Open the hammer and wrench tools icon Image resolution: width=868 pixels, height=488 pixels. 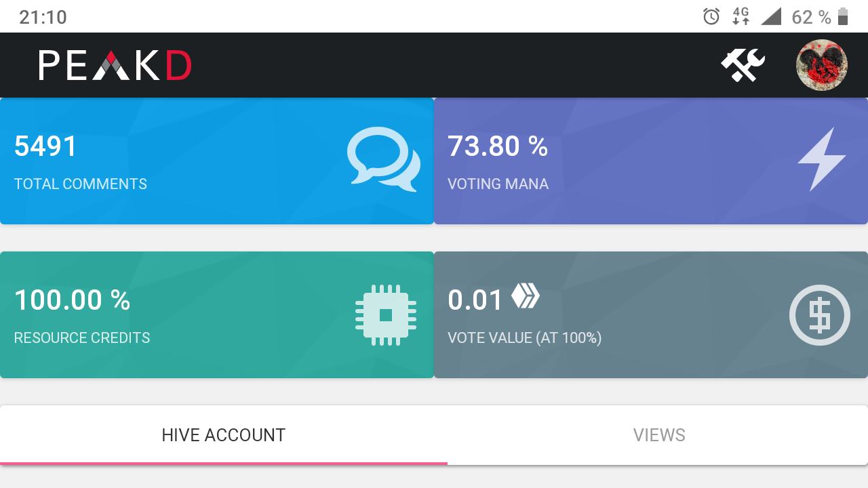click(x=743, y=65)
